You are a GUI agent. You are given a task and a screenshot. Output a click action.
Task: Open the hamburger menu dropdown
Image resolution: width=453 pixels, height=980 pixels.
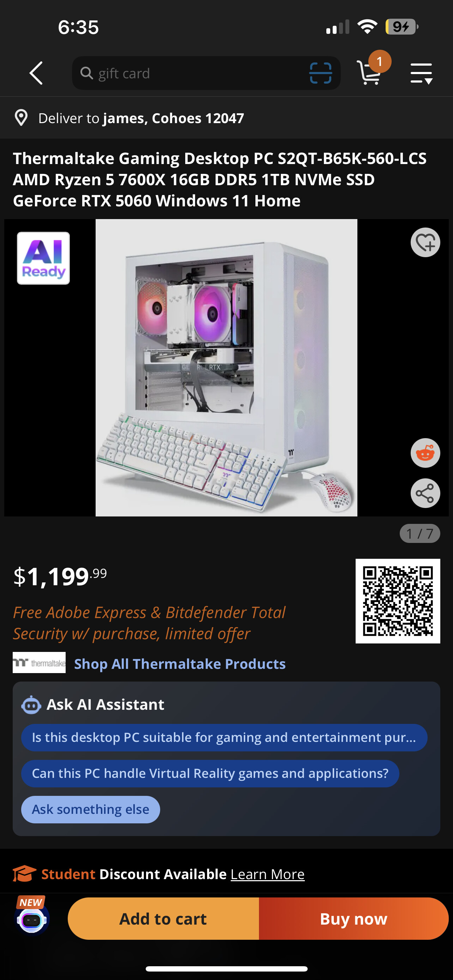(422, 73)
